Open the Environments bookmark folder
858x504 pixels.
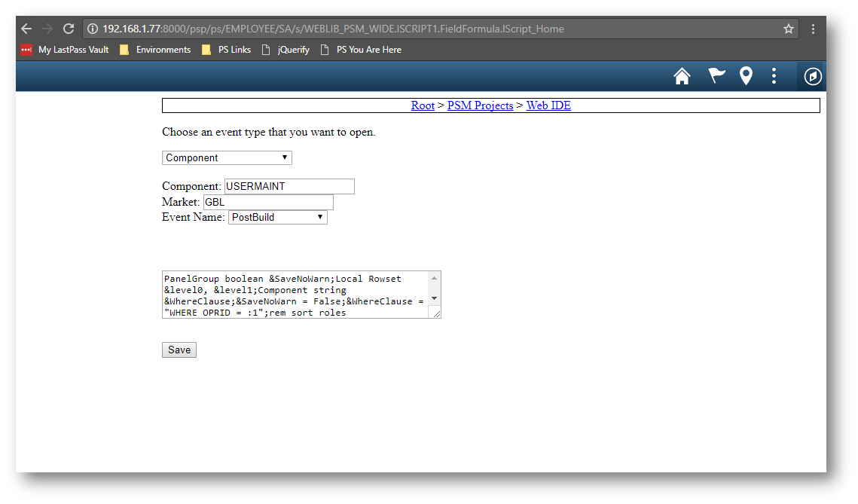click(155, 50)
